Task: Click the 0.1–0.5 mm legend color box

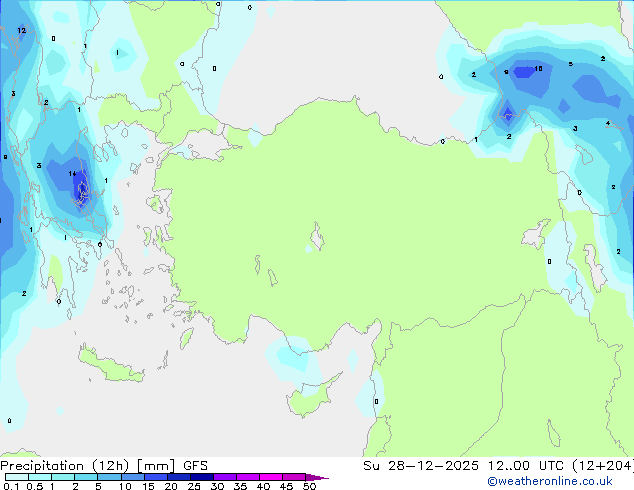Action: click(17, 477)
